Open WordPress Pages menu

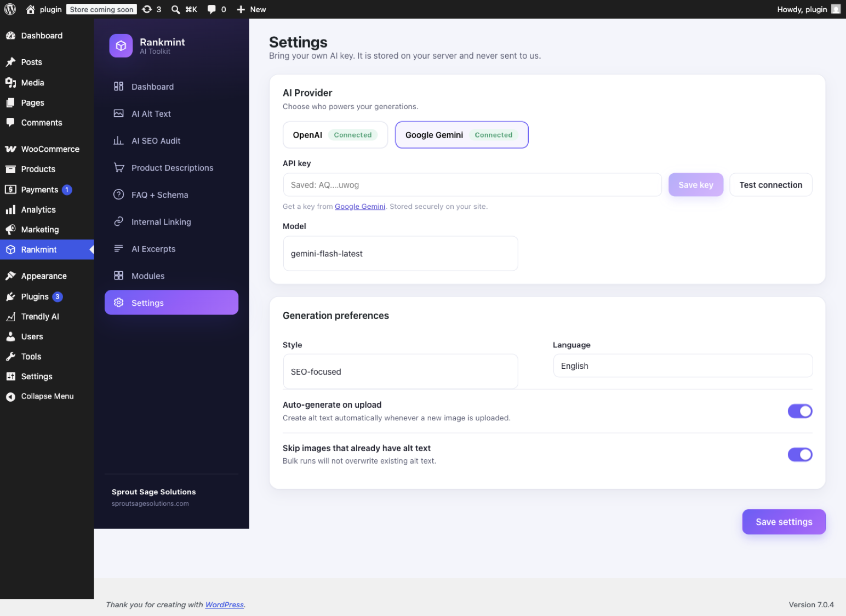click(47, 102)
